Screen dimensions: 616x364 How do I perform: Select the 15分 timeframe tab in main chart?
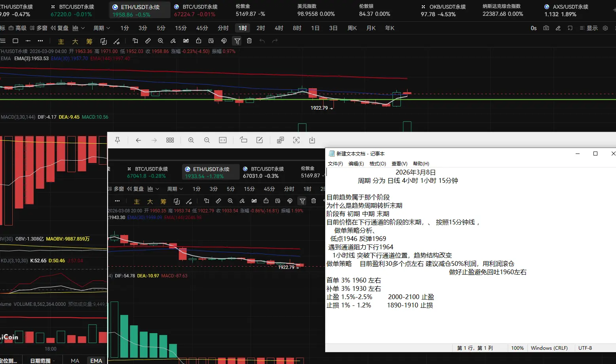pyautogui.click(x=181, y=28)
